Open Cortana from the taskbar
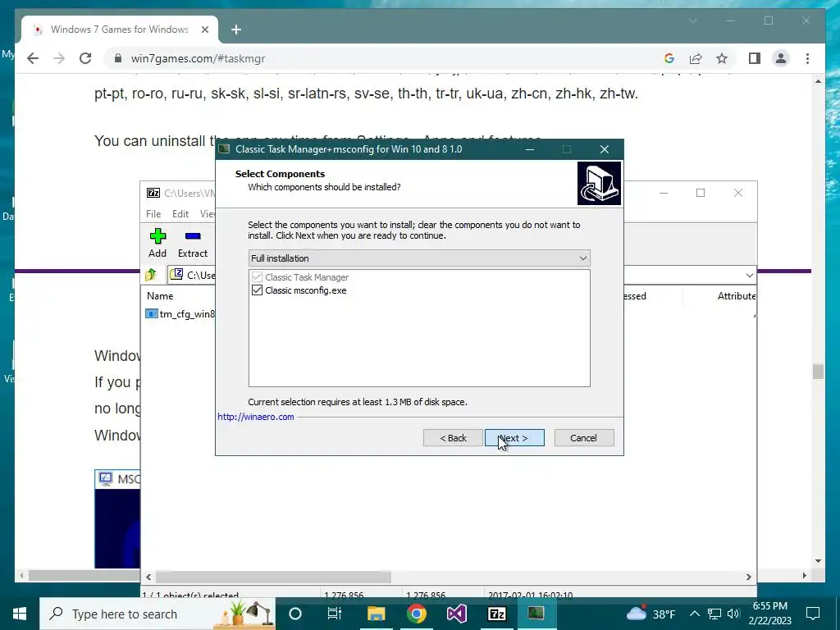840x630 pixels. [295, 614]
